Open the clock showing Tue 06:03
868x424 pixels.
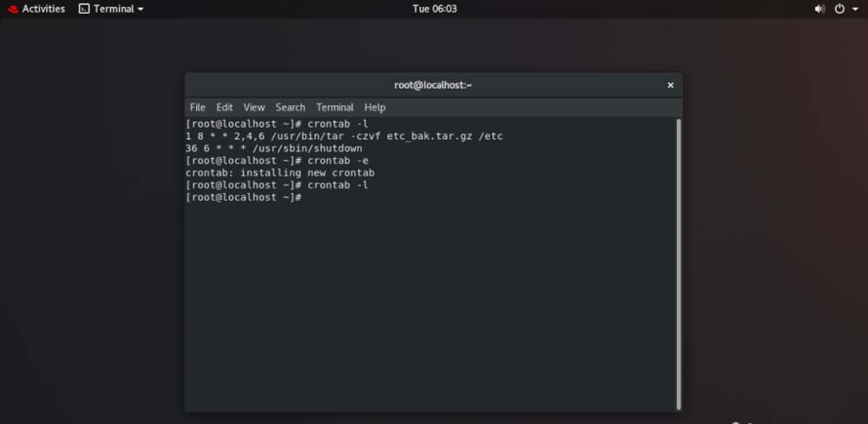pyautogui.click(x=434, y=9)
